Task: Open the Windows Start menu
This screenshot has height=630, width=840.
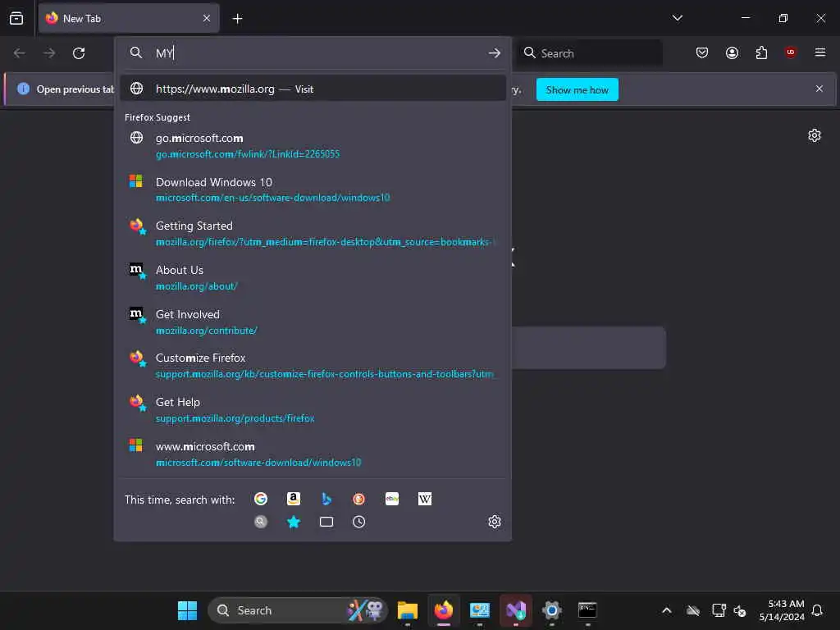Action: tap(188, 610)
